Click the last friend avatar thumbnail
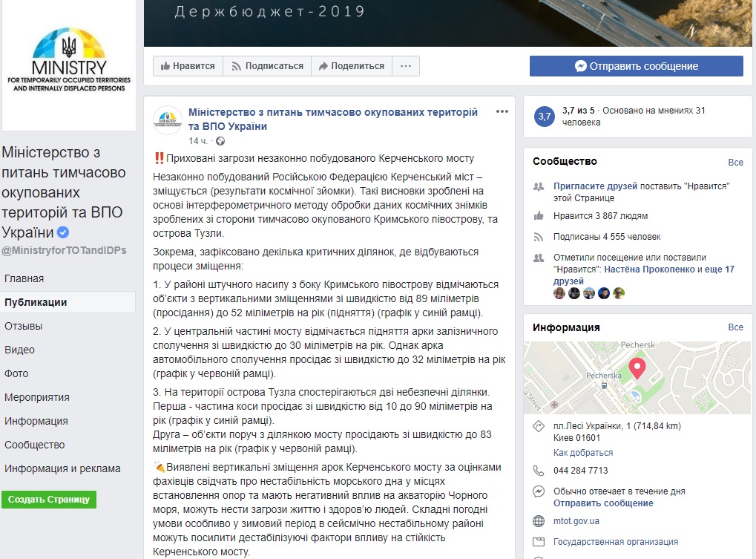Viewport: 756px width, 559px height. (619, 292)
